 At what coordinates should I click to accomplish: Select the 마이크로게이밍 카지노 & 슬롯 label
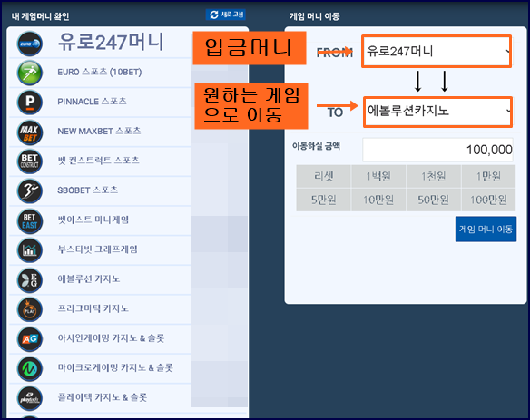click(115, 367)
